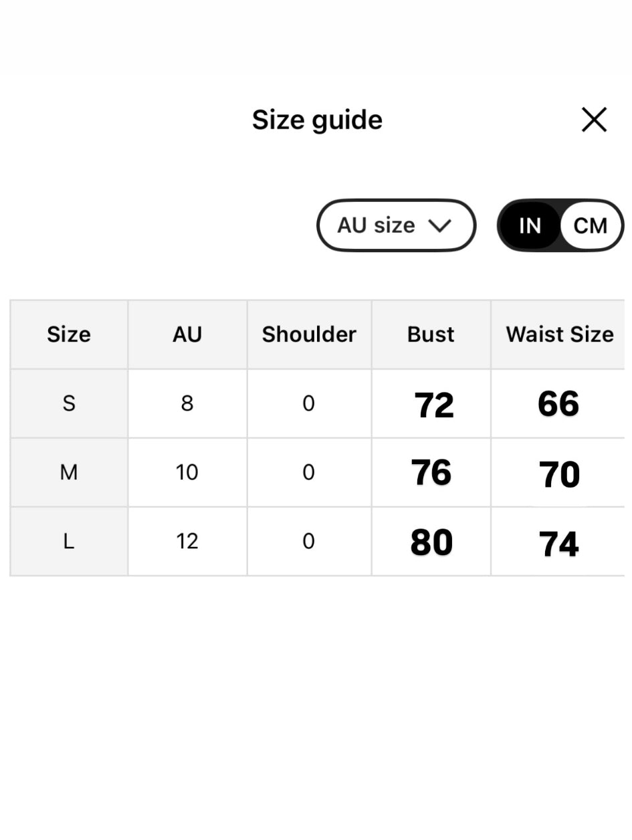Click the AU size dropdown chevron arrow
The height and width of the screenshot is (840, 632).
coord(440,225)
